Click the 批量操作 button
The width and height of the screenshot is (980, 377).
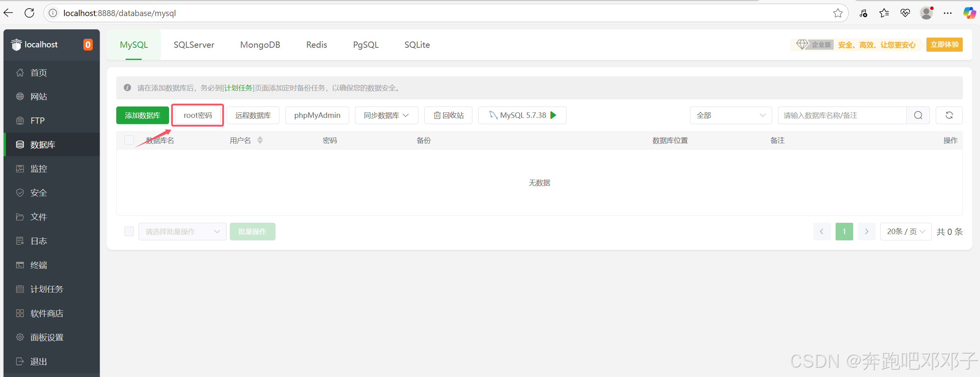click(x=252, y=231)
